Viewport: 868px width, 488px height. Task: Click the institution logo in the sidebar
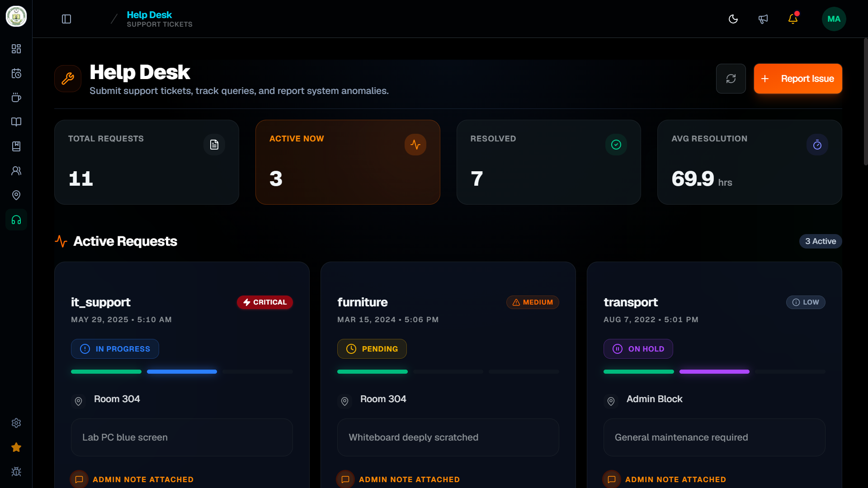tap(16, 17)
